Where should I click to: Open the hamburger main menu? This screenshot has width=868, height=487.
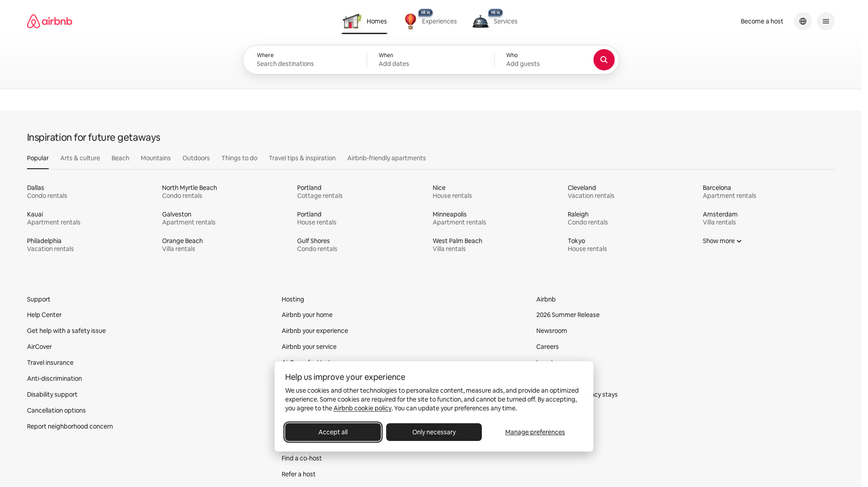825,21
